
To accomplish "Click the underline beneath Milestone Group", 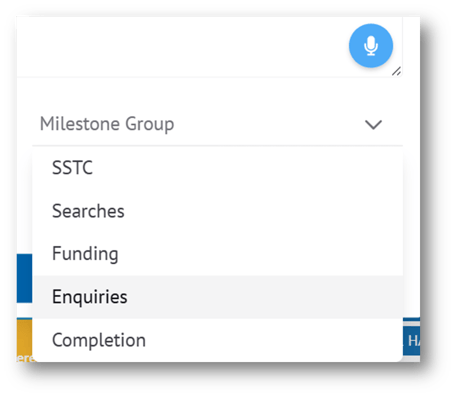I will (218, 145).
